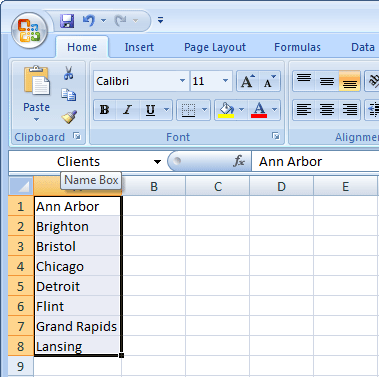Switch to the Insert tab
The height and width of the screenshot is (377, 379).
pyautogui.click(x=139, y=47)
